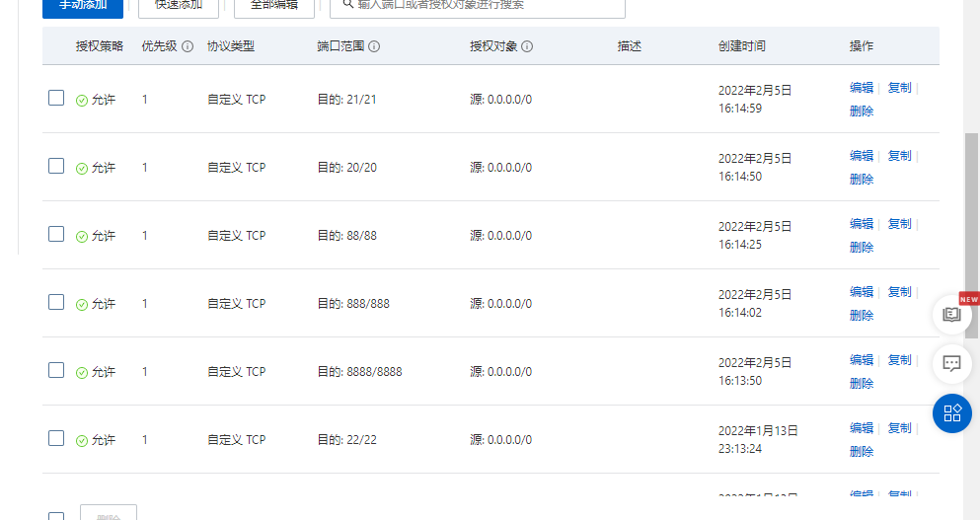Click the 描述 column header
This screenshot has height=520, width=980.
click(x=630, y=46)
